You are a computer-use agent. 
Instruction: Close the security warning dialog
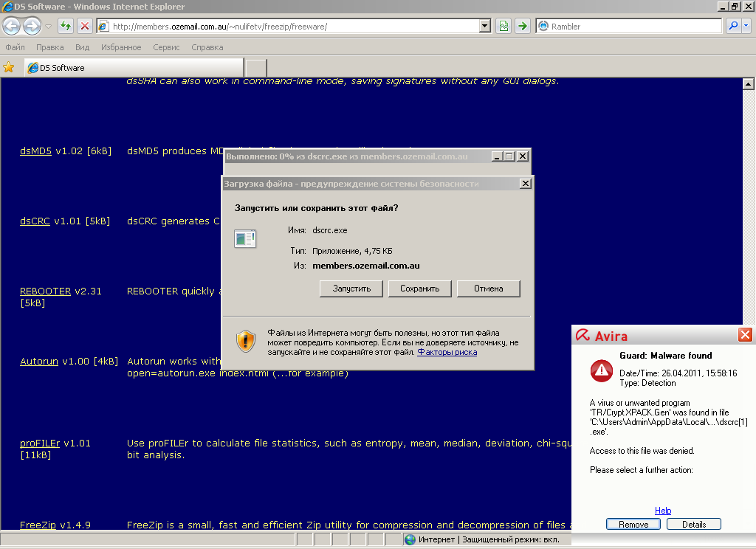(x=526, y=183)
